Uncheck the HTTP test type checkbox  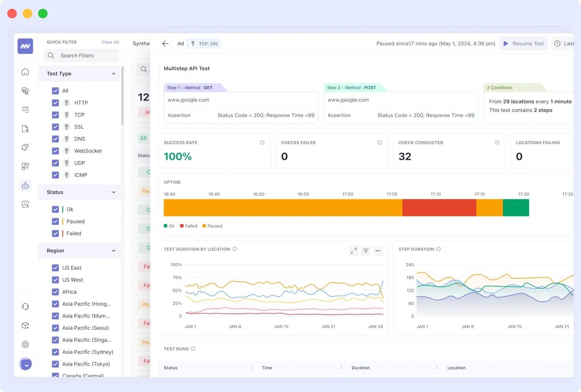(56, 103)
